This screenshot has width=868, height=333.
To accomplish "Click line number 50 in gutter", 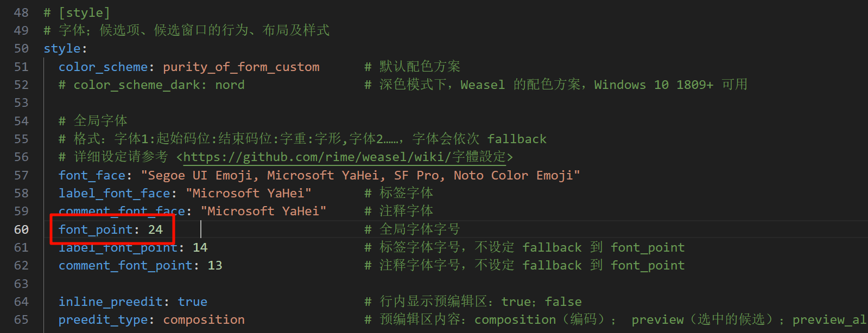I will pyautogui.click(x=21, y=48).
